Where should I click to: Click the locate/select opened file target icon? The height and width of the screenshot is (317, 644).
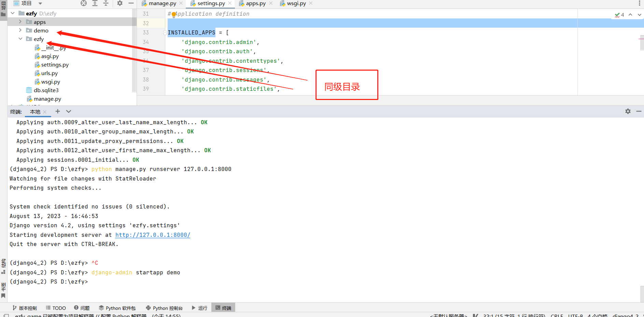pyautogui.click(x=84, y=3)
